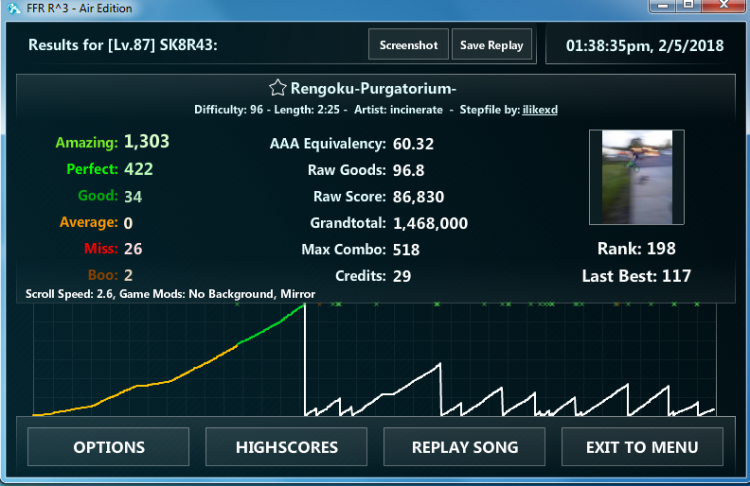Open the OPTIONS menu
Image resolution: width=750 pixels, height=486 pixels.
click(108, 447)
